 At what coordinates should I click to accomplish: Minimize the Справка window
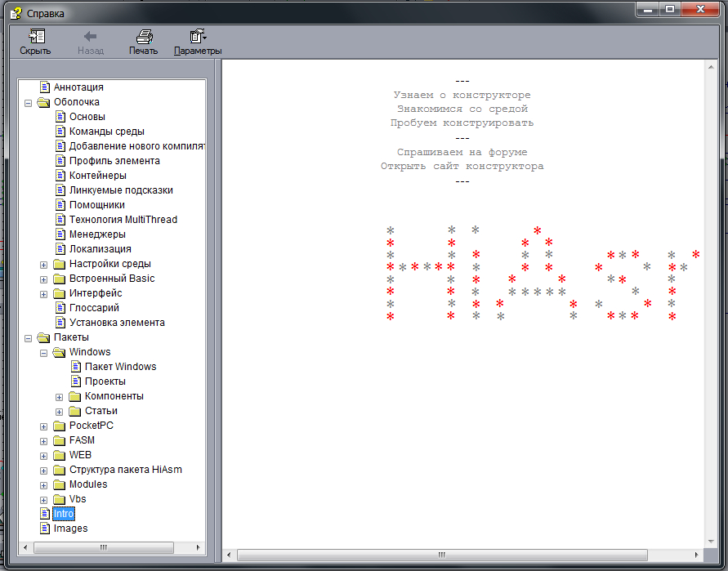click(x=648, y=9)
